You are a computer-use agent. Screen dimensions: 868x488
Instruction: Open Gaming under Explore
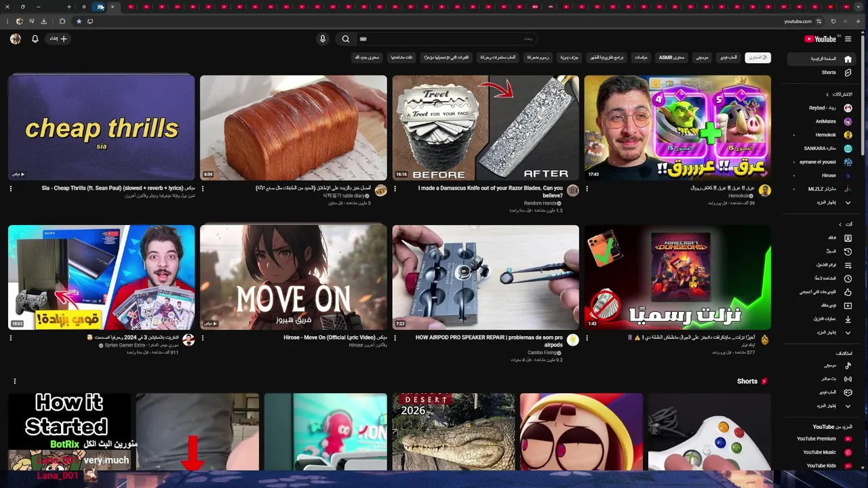(x=823, y=392)
